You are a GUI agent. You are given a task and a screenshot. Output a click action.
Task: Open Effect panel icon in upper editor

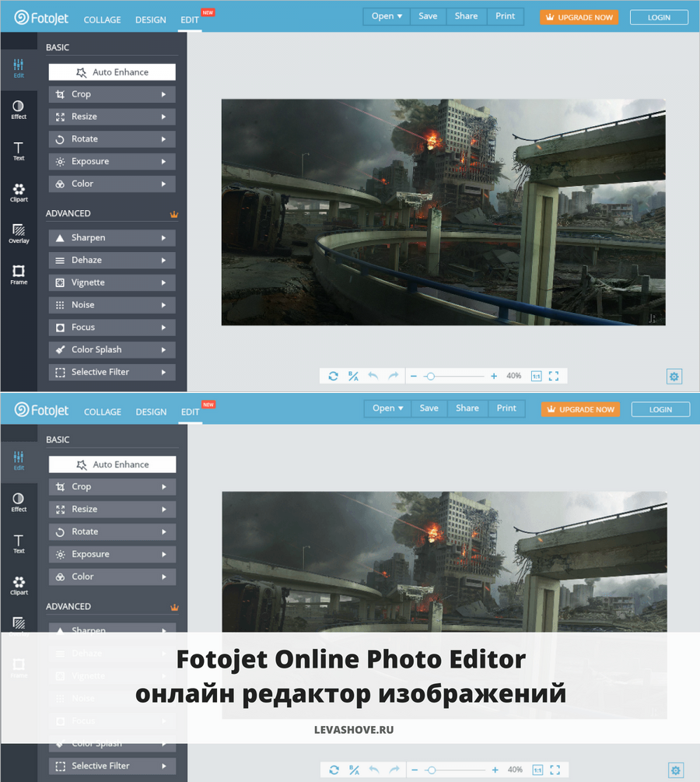[x=19, y=110]
